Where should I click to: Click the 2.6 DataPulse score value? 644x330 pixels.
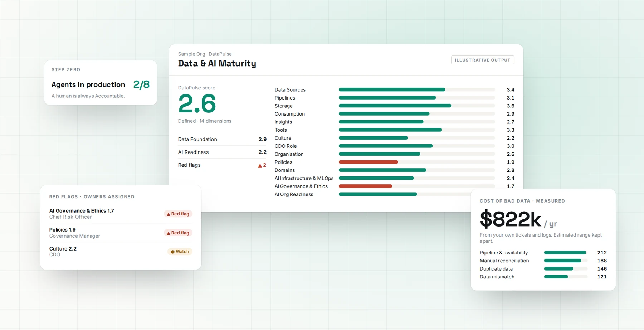tap(197, 103)
